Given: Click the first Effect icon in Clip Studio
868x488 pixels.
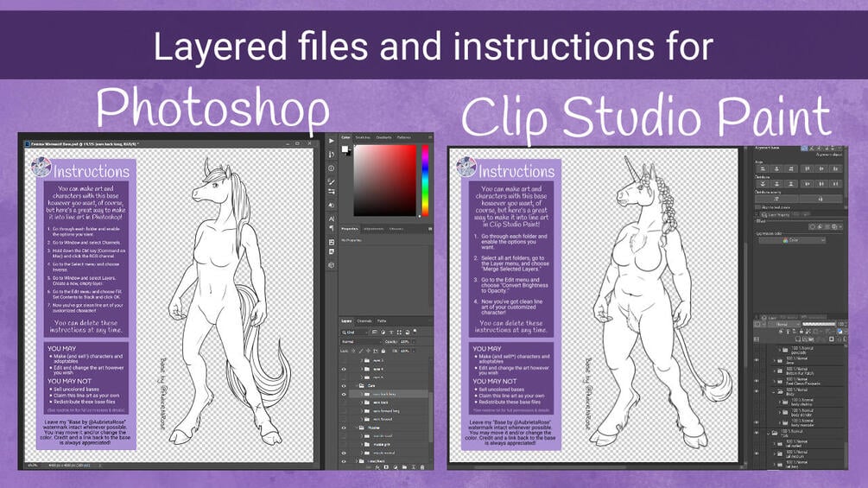Looking at the screenshot, I should tap(813, 227).
